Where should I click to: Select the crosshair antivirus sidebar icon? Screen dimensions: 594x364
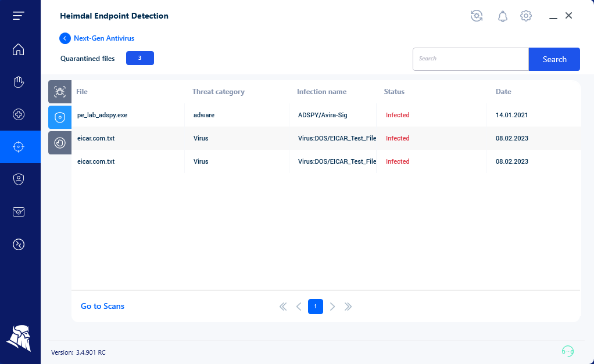(x=19, y=147)
